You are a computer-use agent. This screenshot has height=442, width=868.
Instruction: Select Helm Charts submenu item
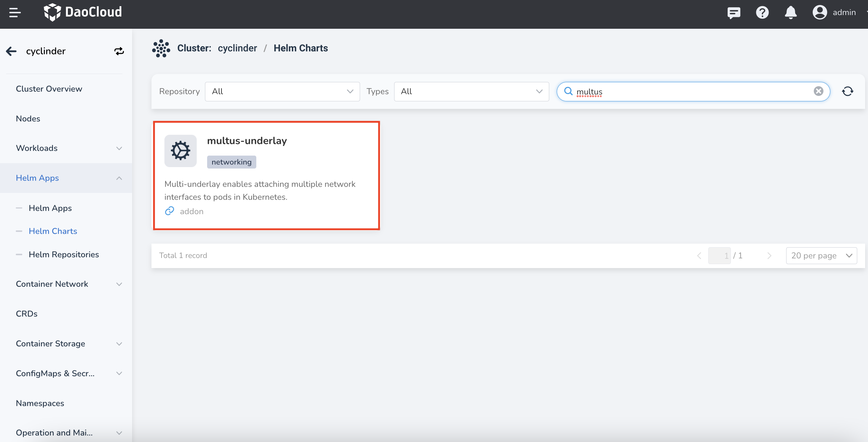tap(53, 231)
